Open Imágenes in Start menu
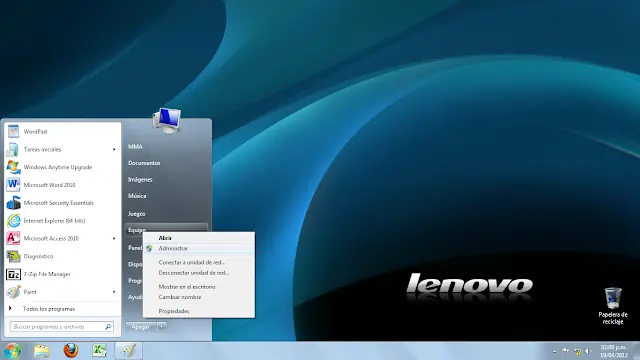Viewport: 640px width, 360px height. 140,180
